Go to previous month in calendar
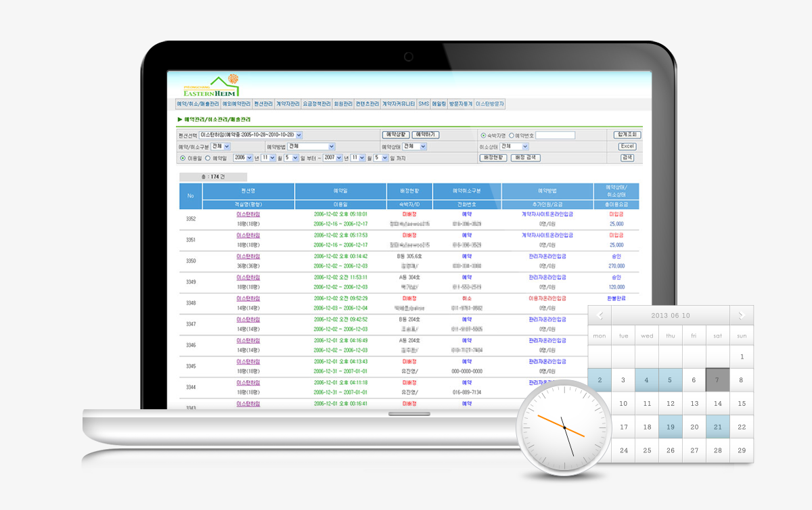Viewport: 812px width, 510px height. tap(600, 315)
